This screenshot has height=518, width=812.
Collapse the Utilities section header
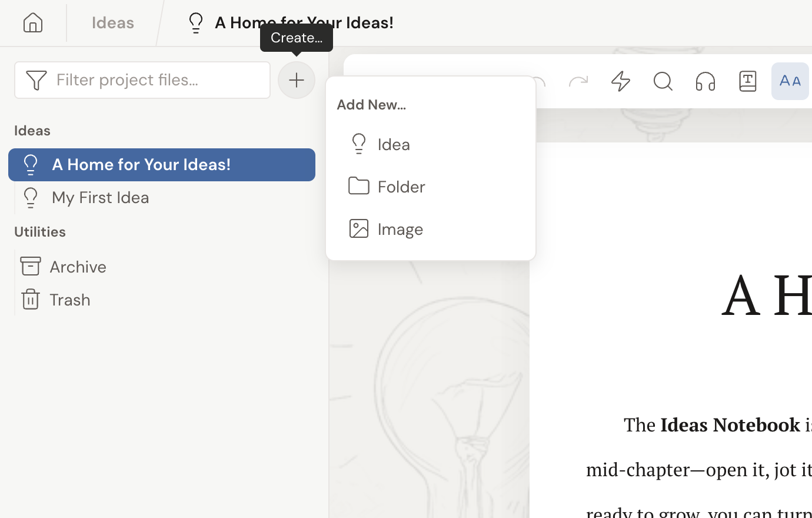tap(40, 232)
